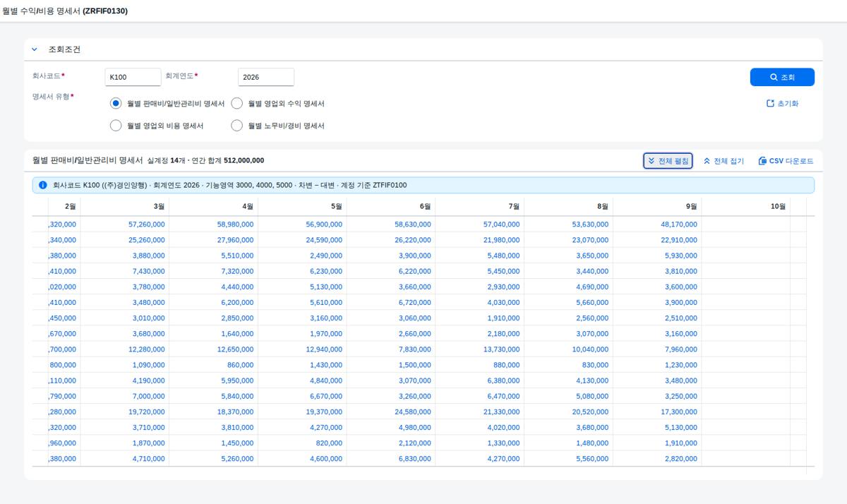The height and width of the screenshot is (504, 847).
Task: Open the 17,300,000 amount link
Action: coord(679,412)
